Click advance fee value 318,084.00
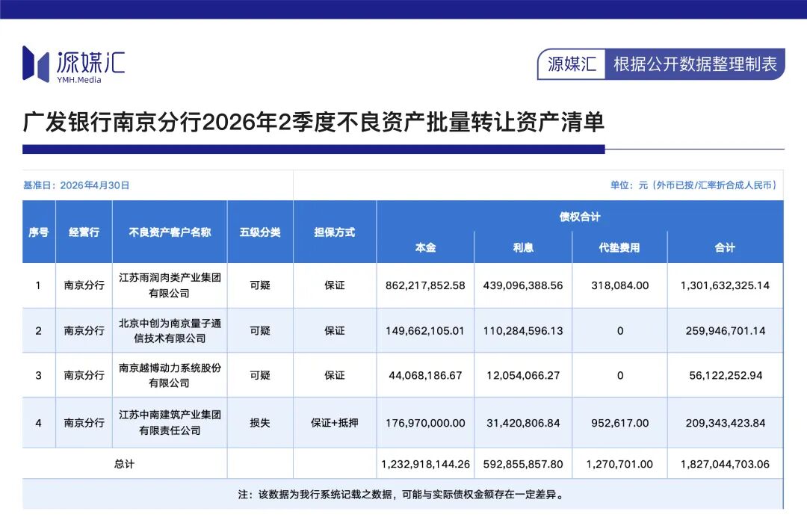The image size is (807, 532). [x=619, y=285]
